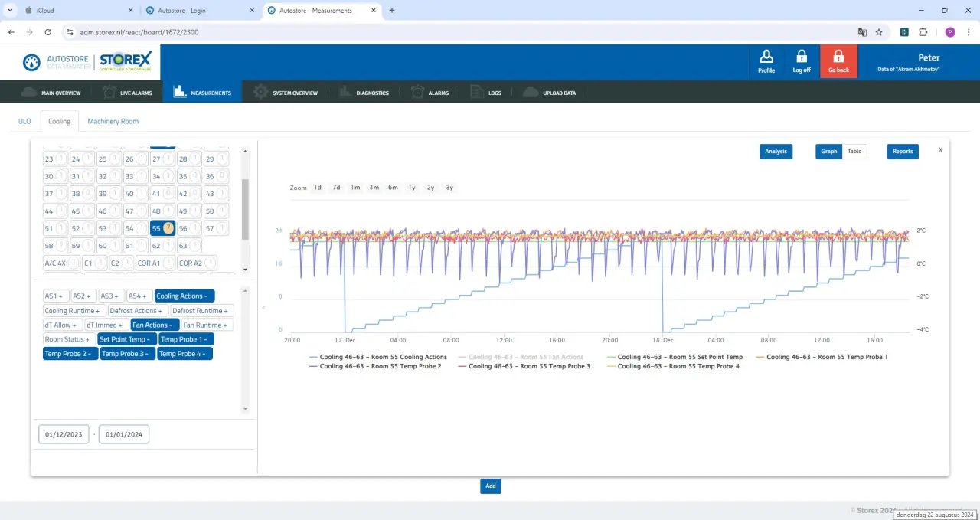The width and height of the screenshot is (980, 520).
Task: Open System Overview gear menu item
Action: pyautogui.click(x=286, y=93)
